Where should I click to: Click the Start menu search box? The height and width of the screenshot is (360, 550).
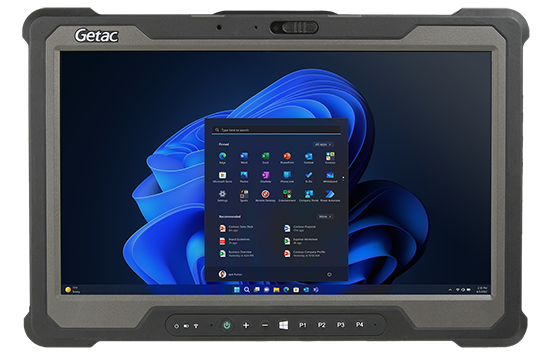(276, 130)
